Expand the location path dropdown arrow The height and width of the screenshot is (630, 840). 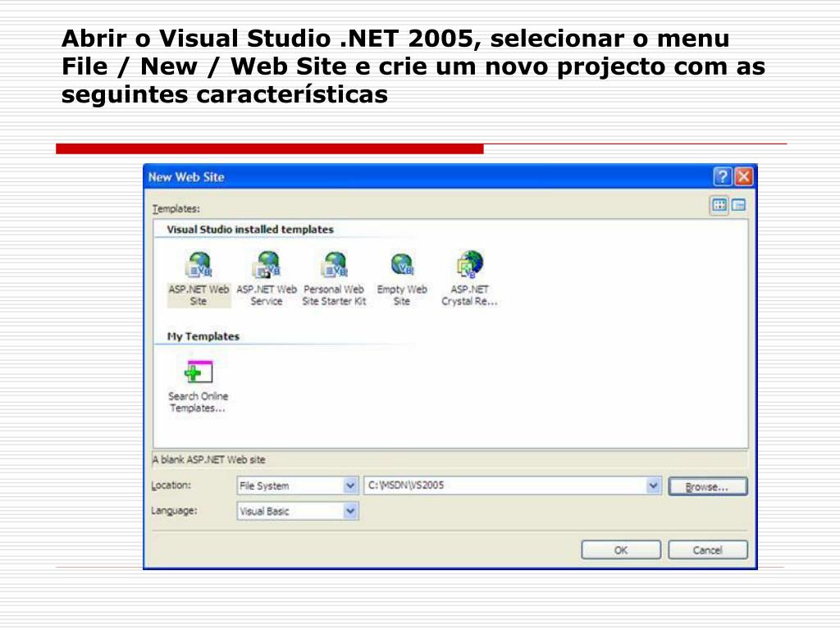653,486
